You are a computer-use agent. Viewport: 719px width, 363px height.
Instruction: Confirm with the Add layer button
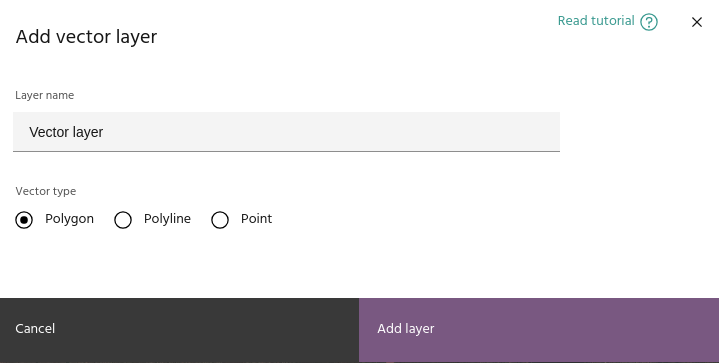539,330
